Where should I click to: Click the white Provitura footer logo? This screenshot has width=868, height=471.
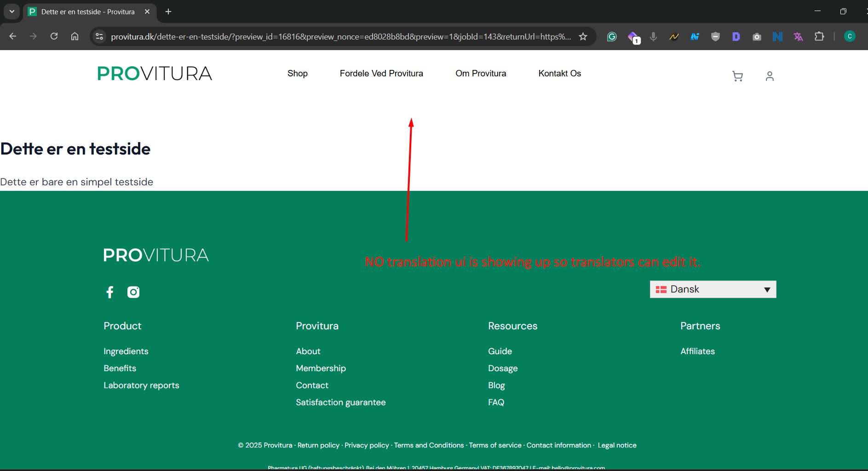156,255
